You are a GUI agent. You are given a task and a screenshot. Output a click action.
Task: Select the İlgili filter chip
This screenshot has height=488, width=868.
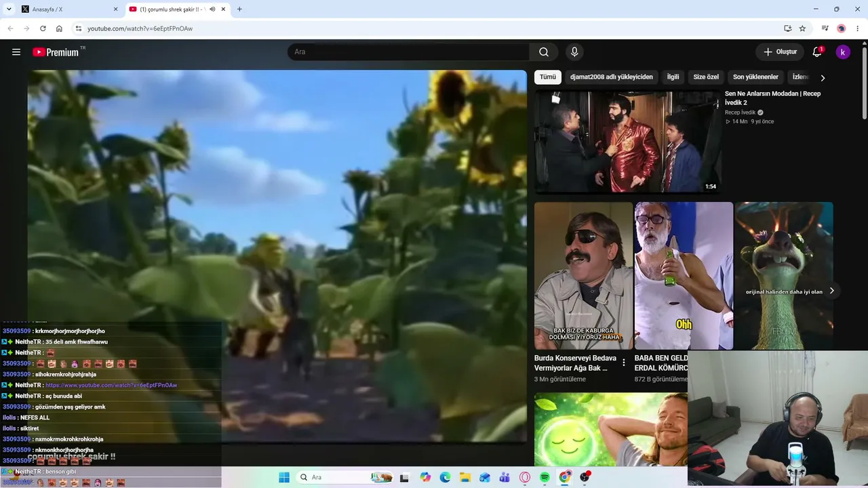point(673,77)
